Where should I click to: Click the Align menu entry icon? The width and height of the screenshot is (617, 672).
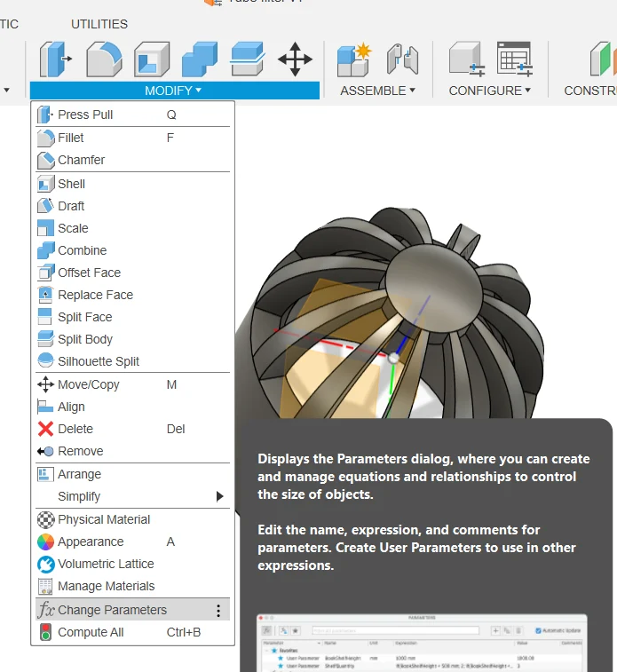click(45, 407)
